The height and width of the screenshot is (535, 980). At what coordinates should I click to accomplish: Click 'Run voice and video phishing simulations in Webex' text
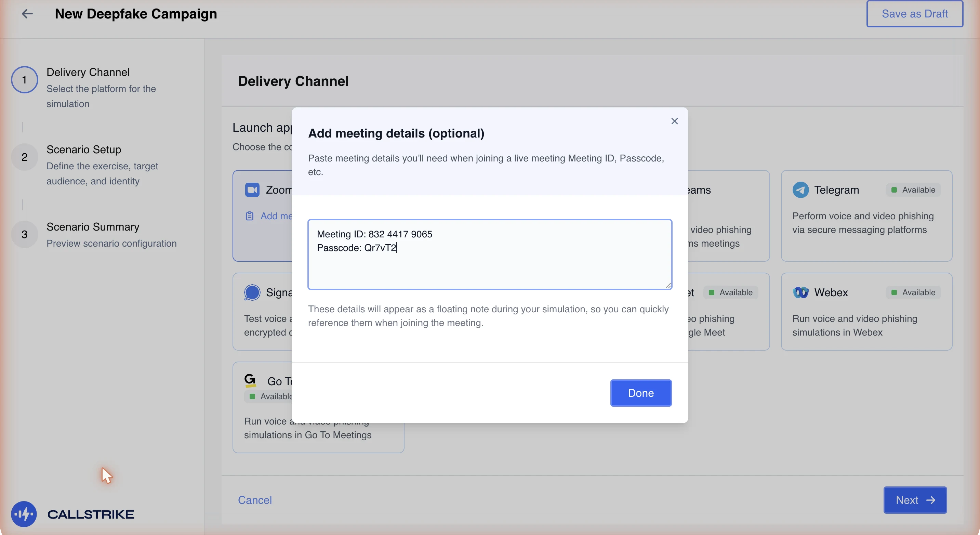tap(855, 325)
